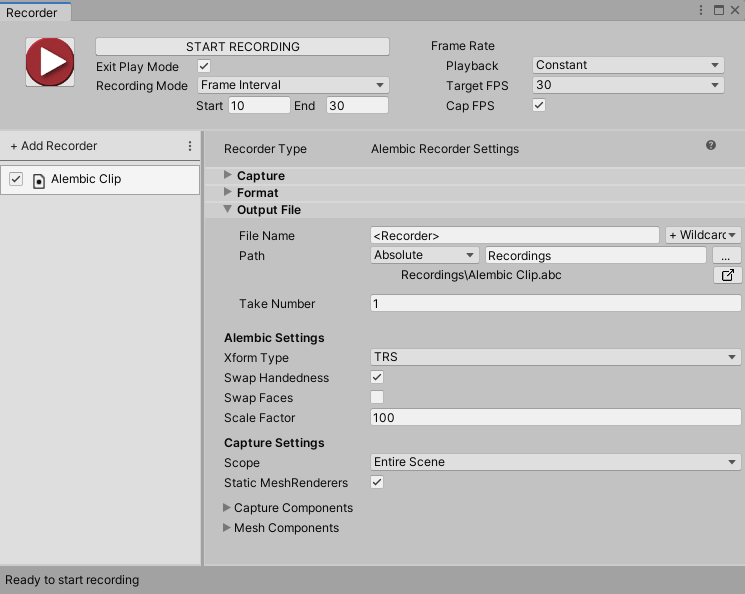Select the Recorder tab
Screen dimensions: 745x594
coord(32,13)
